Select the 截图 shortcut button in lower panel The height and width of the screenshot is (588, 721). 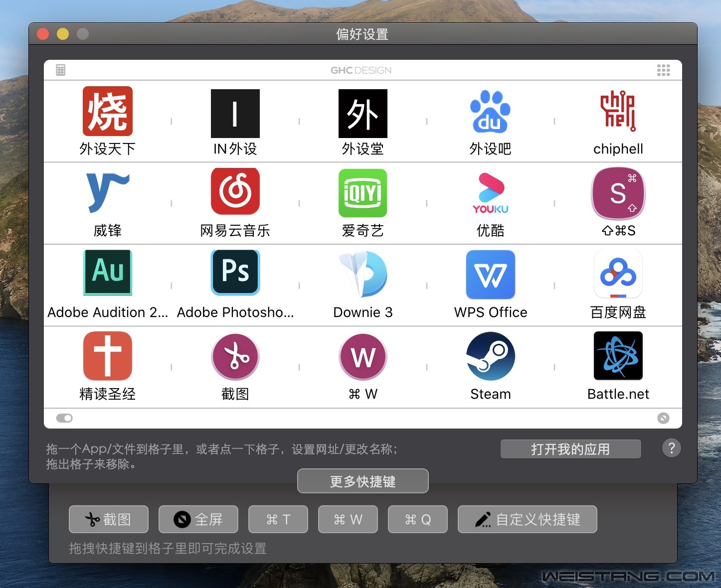pos(109,519)
